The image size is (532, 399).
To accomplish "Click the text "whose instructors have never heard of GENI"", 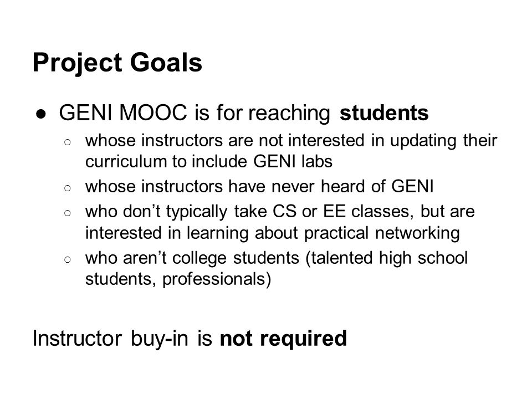I will click(259, 186).
